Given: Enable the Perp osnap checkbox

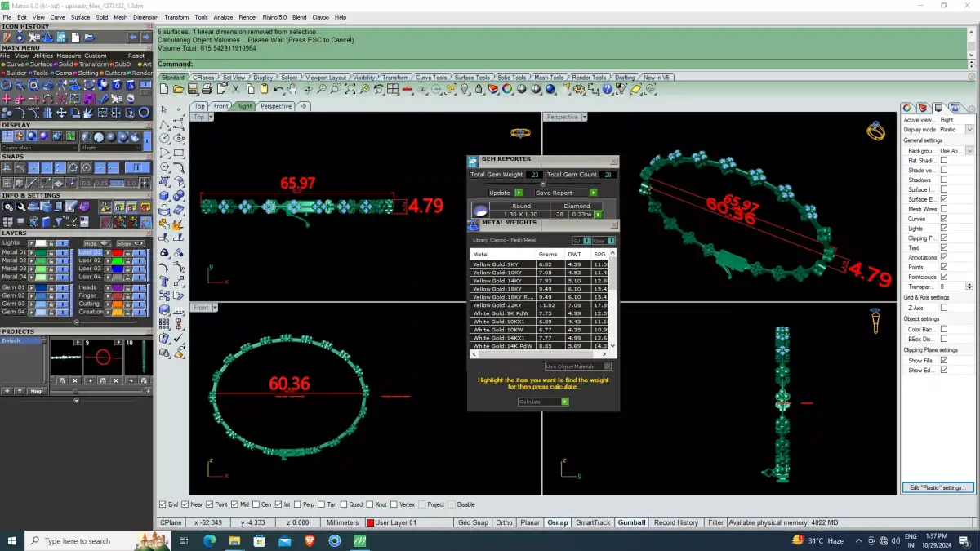Looking at the screenshot, I should (297, 504).
